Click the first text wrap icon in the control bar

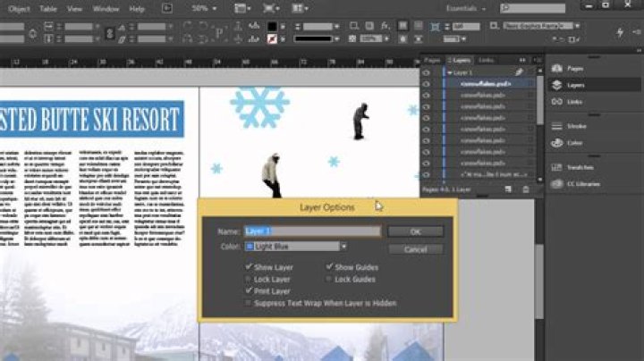[402, 26]
